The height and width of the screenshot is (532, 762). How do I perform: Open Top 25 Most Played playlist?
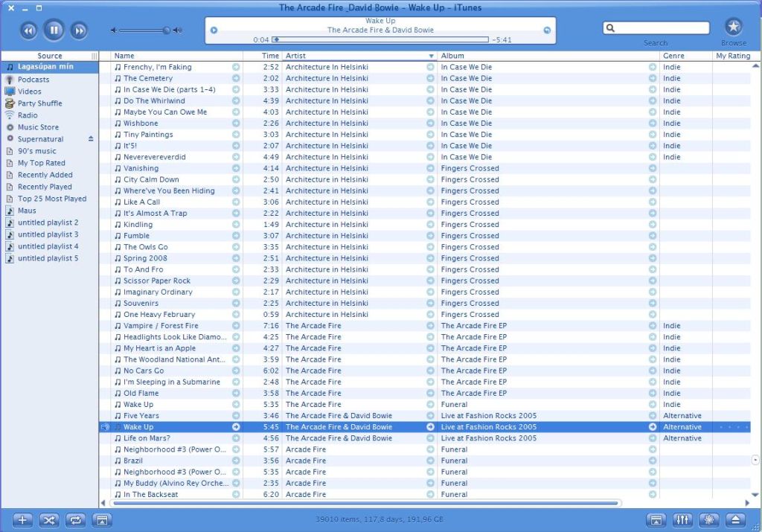click(50, 198)
